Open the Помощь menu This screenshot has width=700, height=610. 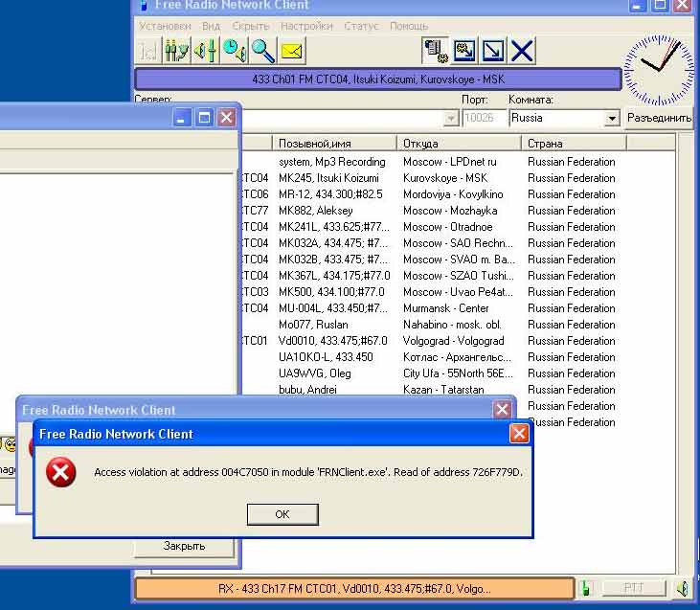point(409,26)
